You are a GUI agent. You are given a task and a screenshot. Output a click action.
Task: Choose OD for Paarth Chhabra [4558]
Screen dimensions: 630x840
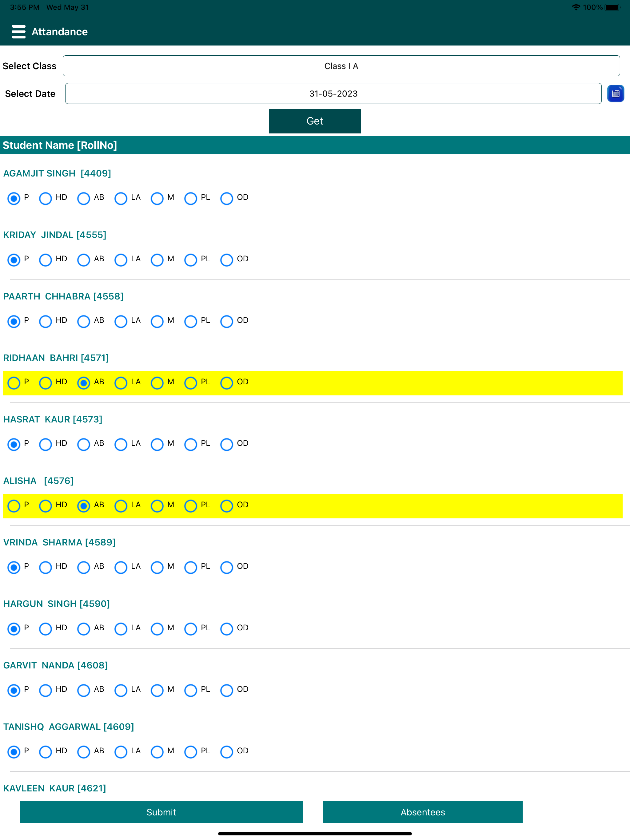pyautogui.click(x=226, y=321)
